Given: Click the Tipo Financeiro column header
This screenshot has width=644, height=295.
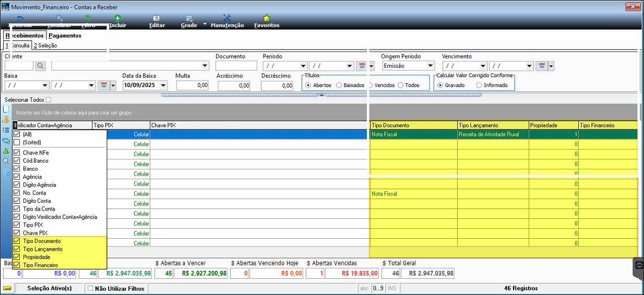Looking at the screenshot, I should click(608, 125).
